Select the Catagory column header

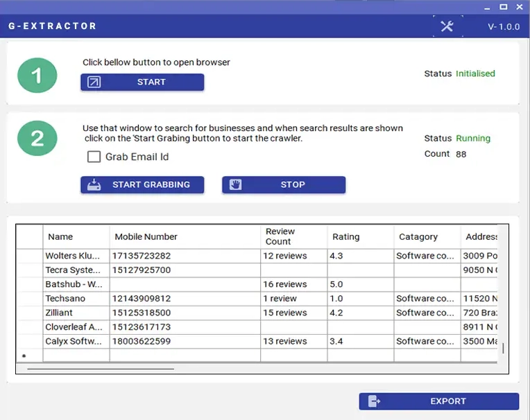(427, 236)
